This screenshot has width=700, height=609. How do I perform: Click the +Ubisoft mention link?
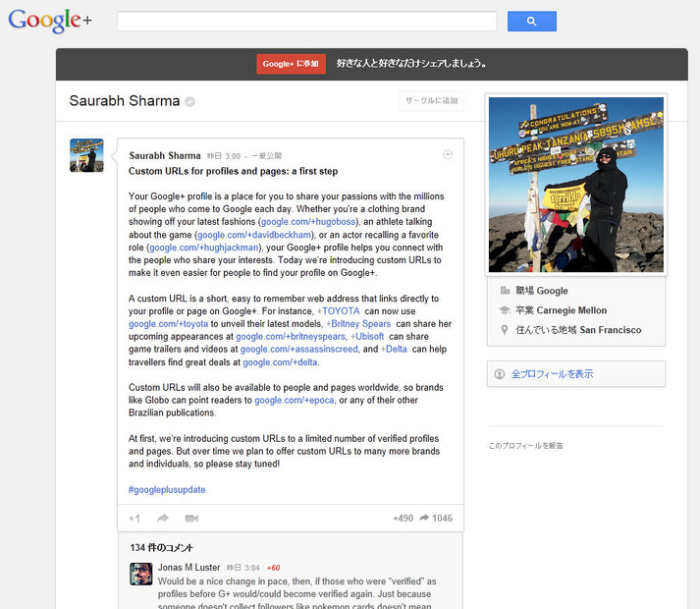pyautogui.click(x=367, y=337)
